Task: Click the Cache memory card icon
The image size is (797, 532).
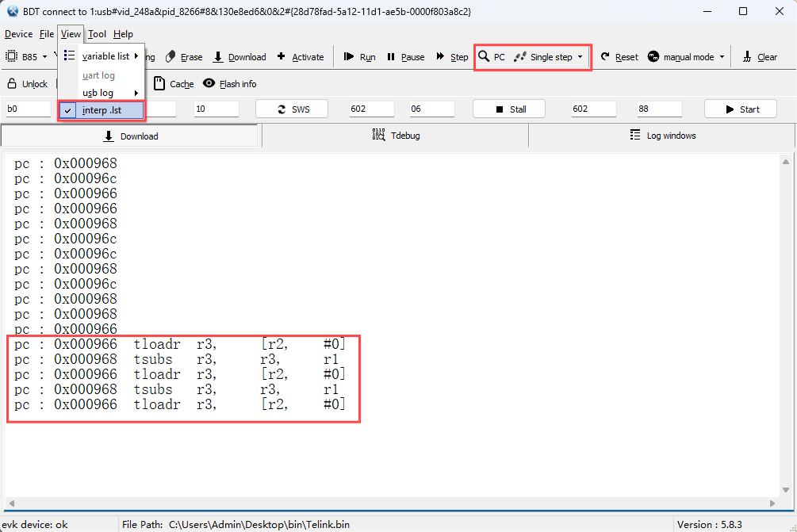Action: (159, 83)
